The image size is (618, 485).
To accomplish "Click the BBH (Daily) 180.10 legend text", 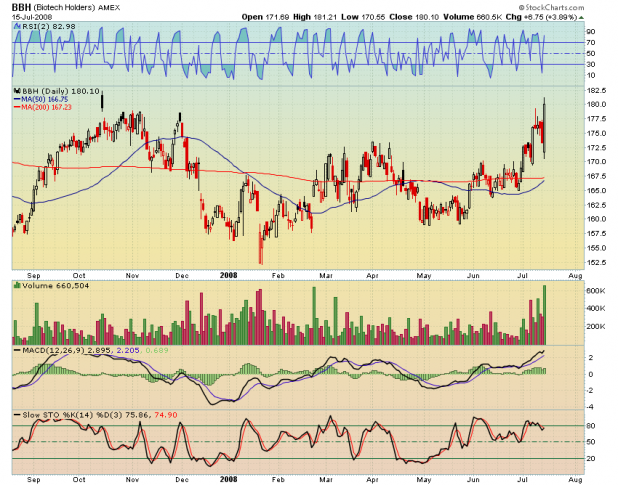I will pos(61,91).
